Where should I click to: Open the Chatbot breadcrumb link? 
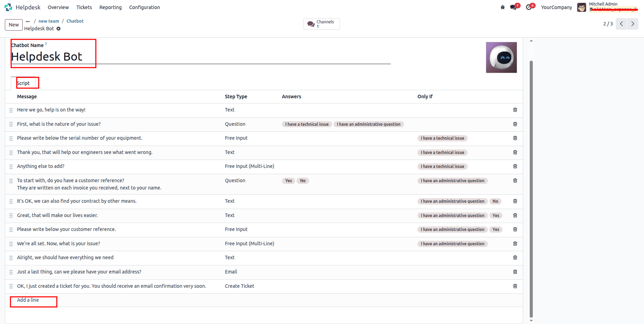[75, 21]
